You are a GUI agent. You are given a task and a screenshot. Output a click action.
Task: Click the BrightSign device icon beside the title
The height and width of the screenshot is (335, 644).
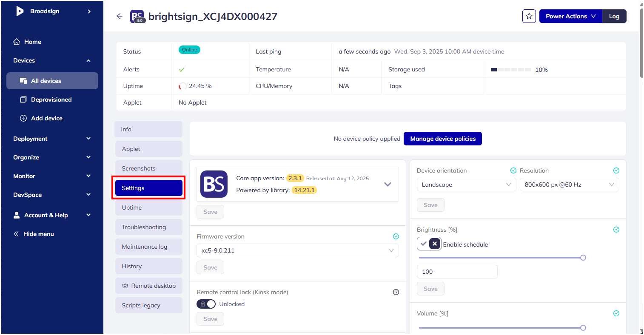137,17
